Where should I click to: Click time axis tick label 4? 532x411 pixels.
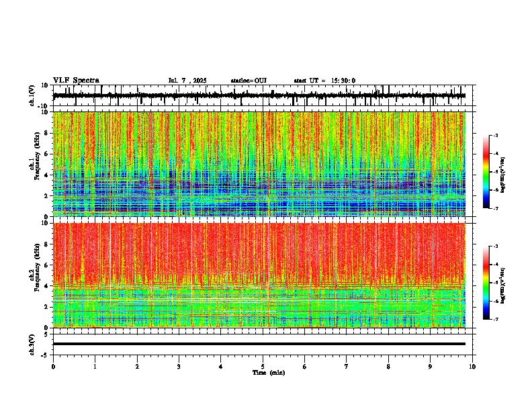coord(221,367)
